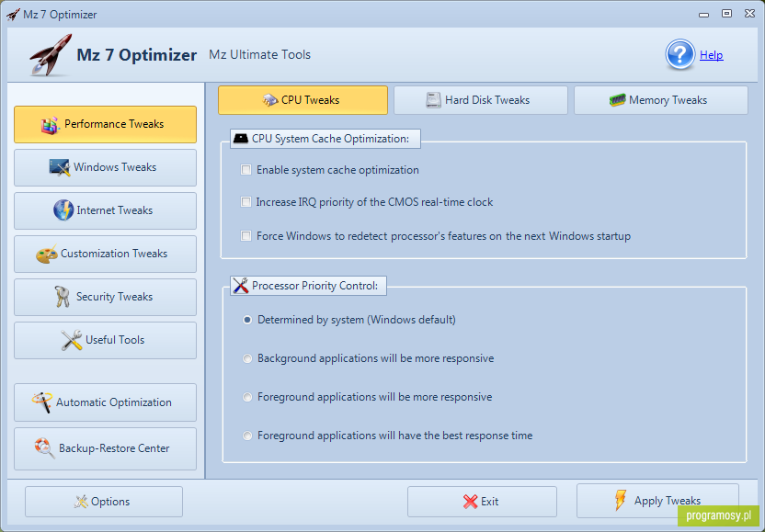Click the red X Exit icon
This screenshot has height=532, width=765.
click(x=471, y=502)
